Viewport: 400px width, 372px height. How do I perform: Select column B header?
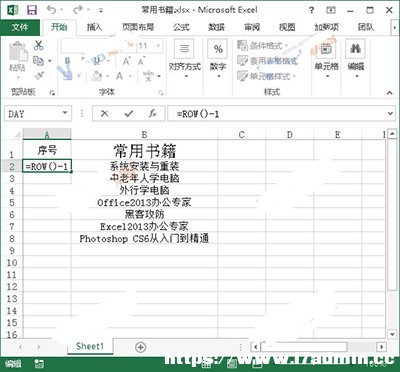pos(144,135)
